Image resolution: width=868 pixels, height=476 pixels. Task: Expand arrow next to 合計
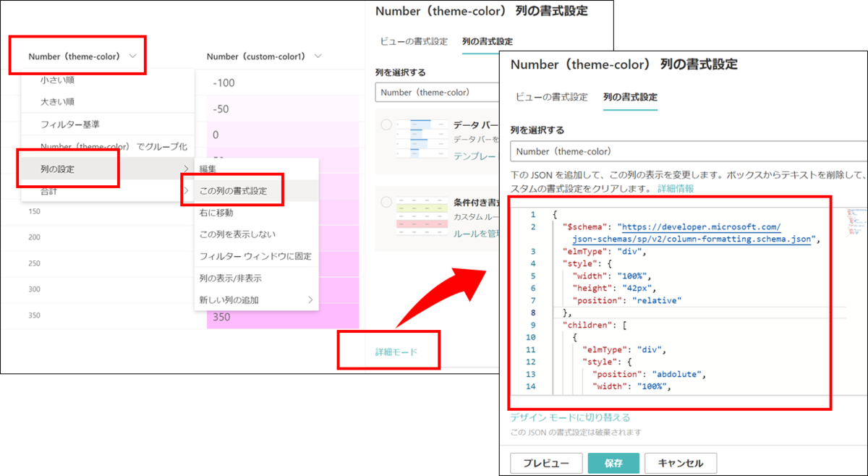point(187,191)
